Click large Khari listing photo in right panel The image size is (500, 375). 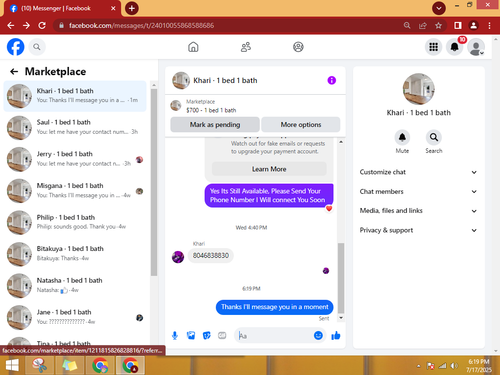[419, 89]
